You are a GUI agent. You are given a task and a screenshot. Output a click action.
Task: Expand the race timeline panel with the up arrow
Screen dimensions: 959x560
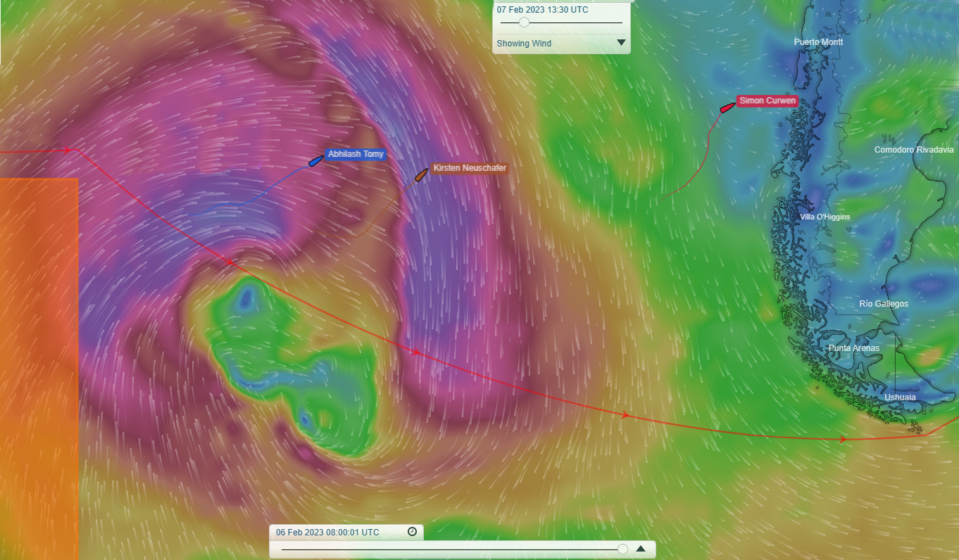[641, 549]
